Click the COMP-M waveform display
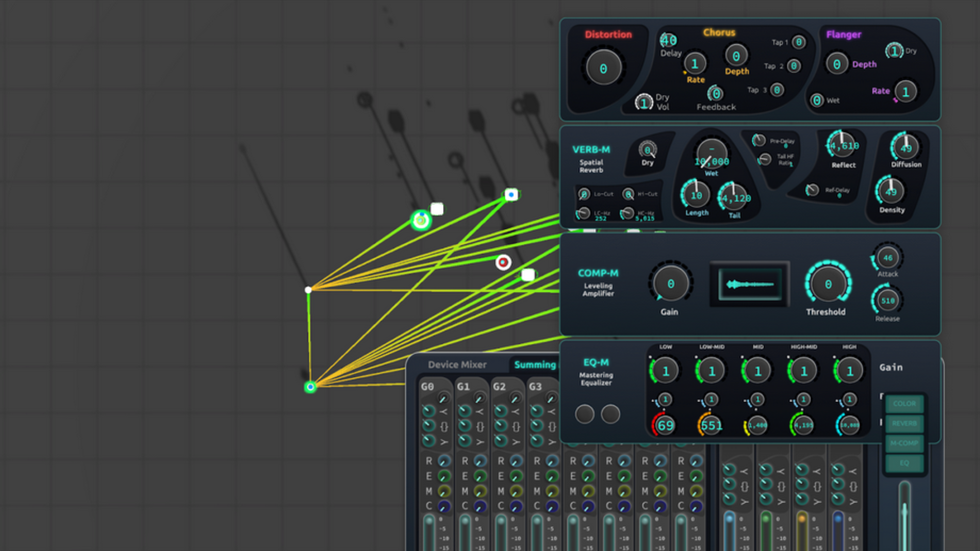The width and height of the screenshot is (980, 551). point(750,284)
